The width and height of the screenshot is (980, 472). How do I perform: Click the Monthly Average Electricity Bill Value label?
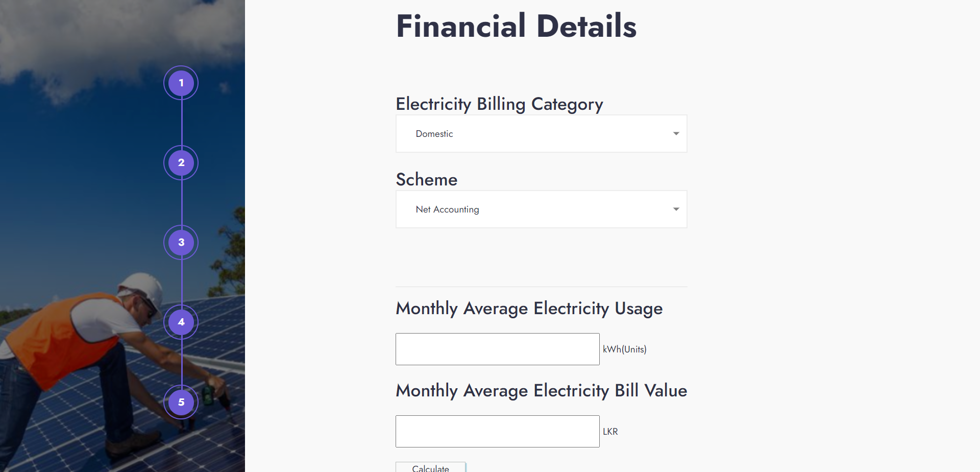click(542, 391)
